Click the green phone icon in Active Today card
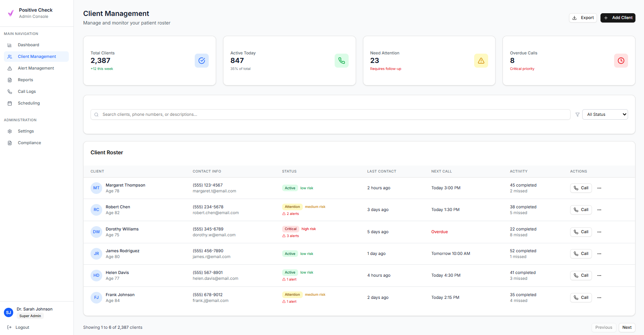Screen dimensions: 644x335 341,61
